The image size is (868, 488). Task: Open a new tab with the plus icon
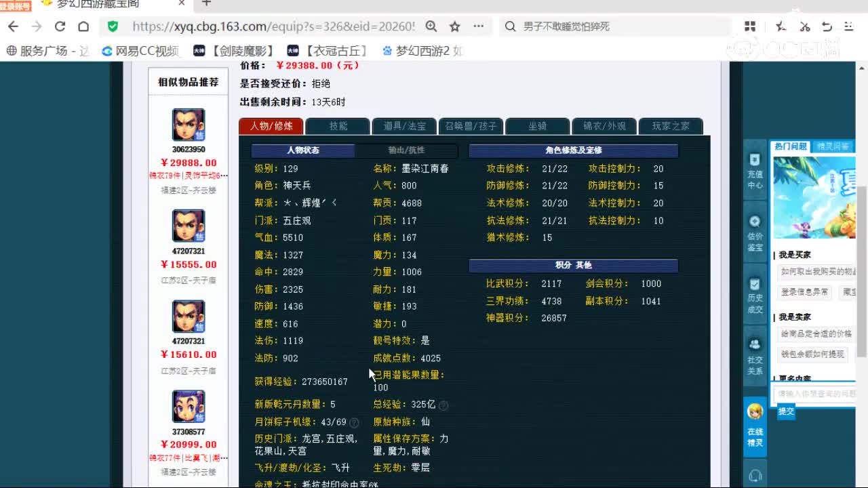207,3
